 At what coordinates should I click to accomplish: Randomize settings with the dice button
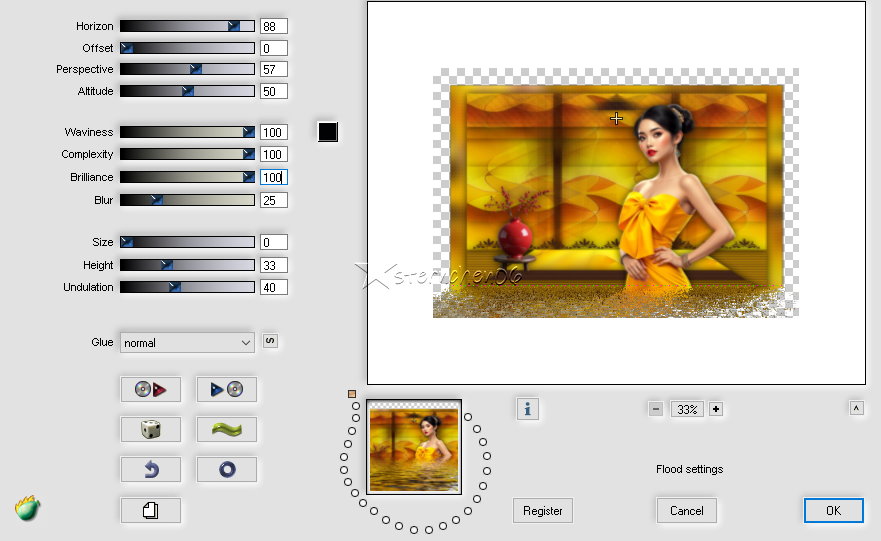coord(150,429)
